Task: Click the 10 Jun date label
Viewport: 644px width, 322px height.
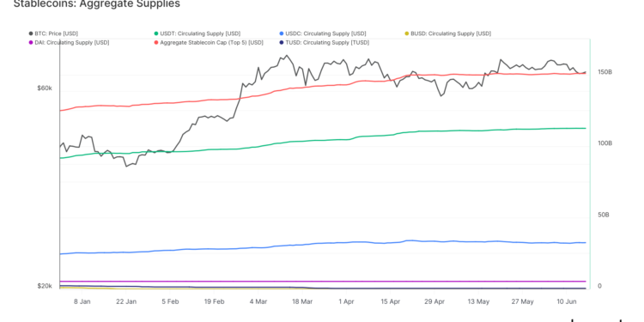Action: (x=567, y=301)
